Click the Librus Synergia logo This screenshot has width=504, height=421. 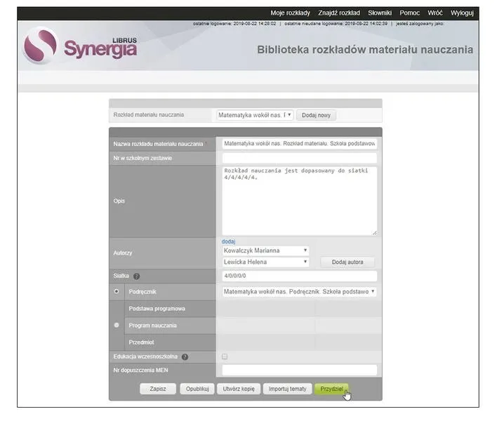(81, 46)
